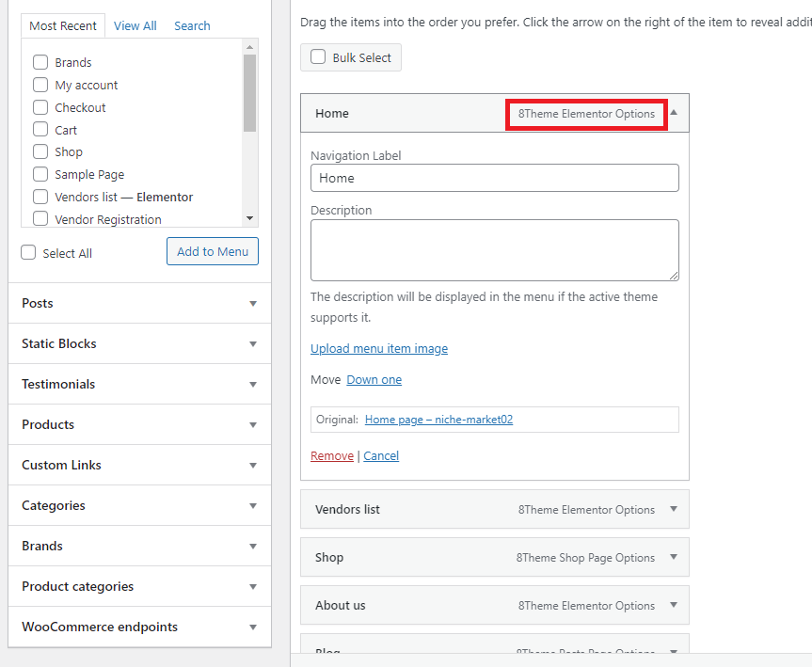This screenshot has width=812, height=667.
Task: Expand the Product categories section
Action: [140, 586]
